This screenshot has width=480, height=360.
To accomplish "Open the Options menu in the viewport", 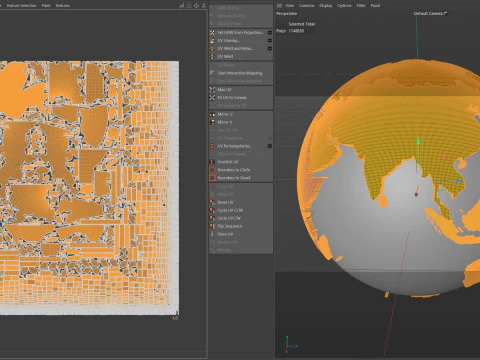I will click(344, 5).
